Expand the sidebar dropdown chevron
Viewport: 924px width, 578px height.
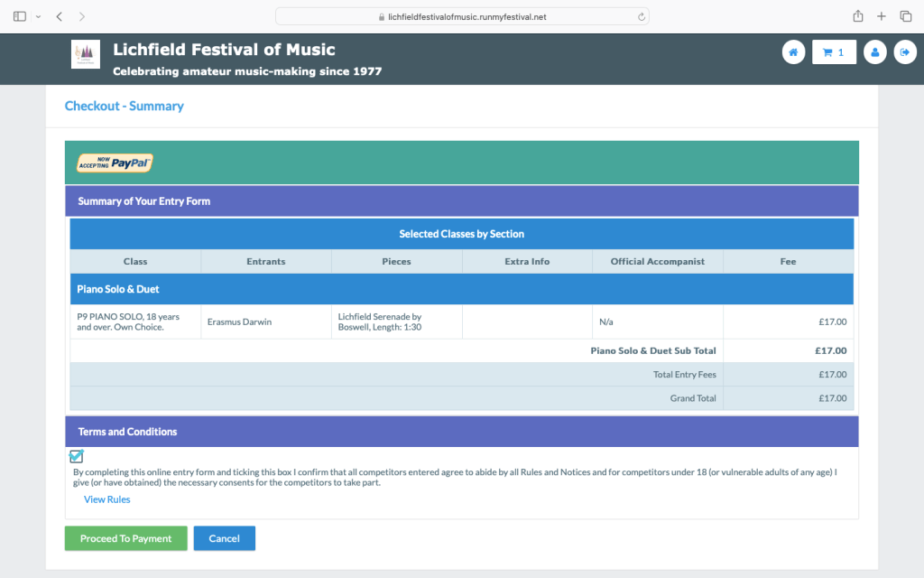click(x=38, y=16)
